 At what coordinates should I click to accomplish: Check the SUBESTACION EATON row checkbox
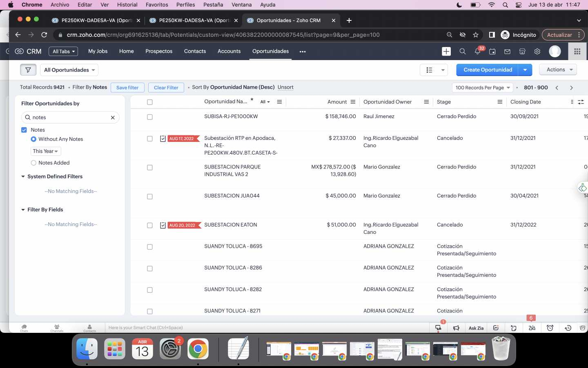(x=150, y=225)
